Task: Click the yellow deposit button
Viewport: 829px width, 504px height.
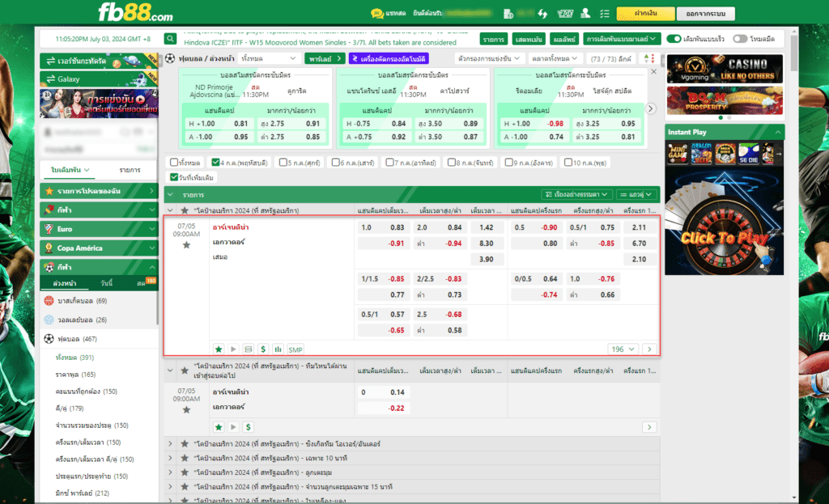Action: [645, 13]
